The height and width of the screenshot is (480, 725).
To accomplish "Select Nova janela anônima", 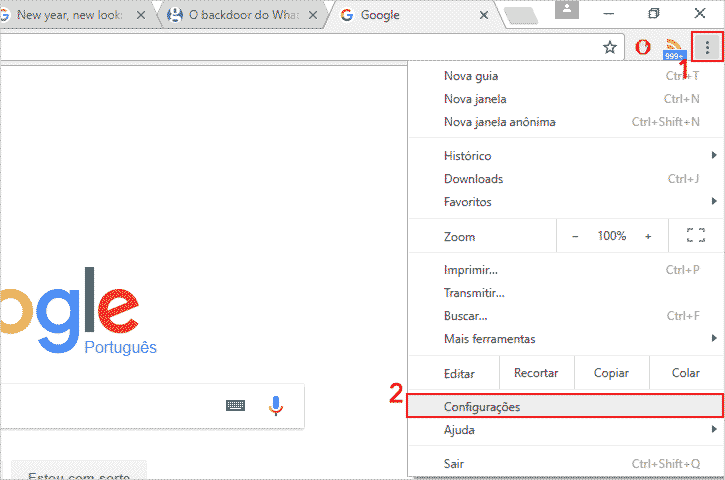I will point(500,122).
